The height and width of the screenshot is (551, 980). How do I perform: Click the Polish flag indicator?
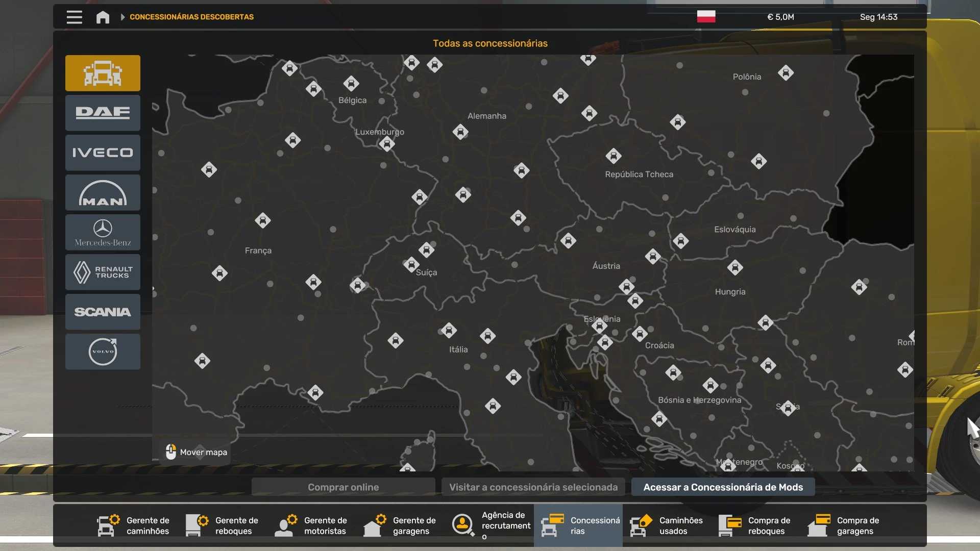coord(706,17)
